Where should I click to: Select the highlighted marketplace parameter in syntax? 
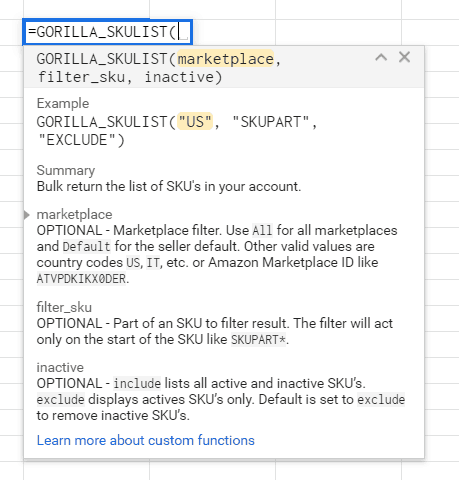(x=226, y=59)
